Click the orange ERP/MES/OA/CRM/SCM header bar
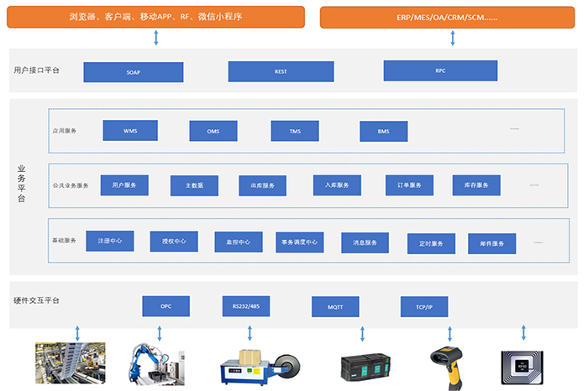Image resolution: width=588 pixels, height=391 pixels. point(452,16)
